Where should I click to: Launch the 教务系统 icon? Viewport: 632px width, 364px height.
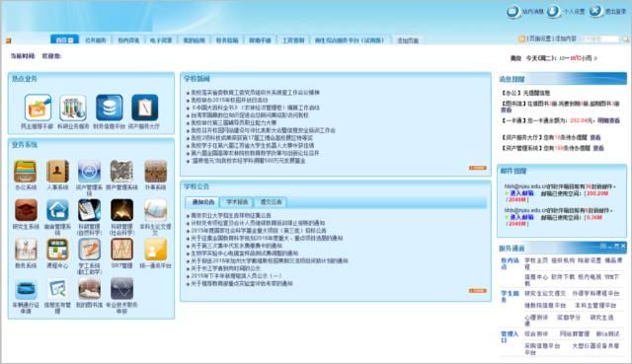(26, 250)
